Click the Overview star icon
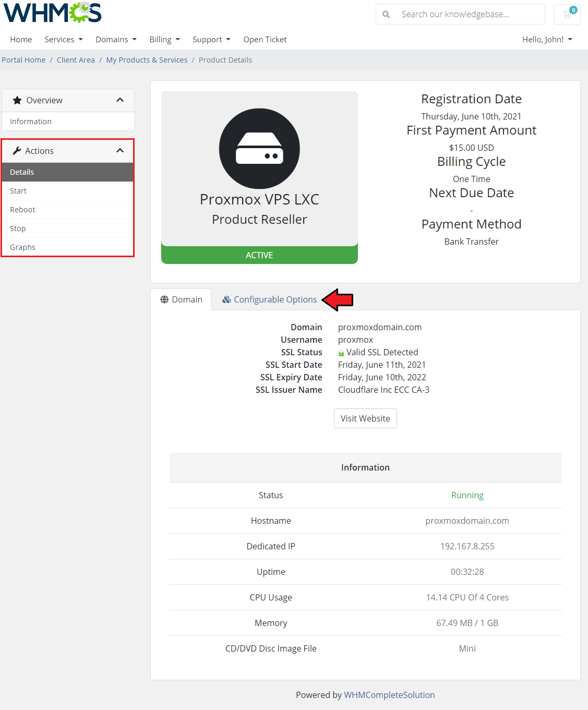 pyautogui.click(x=17, y=100)
